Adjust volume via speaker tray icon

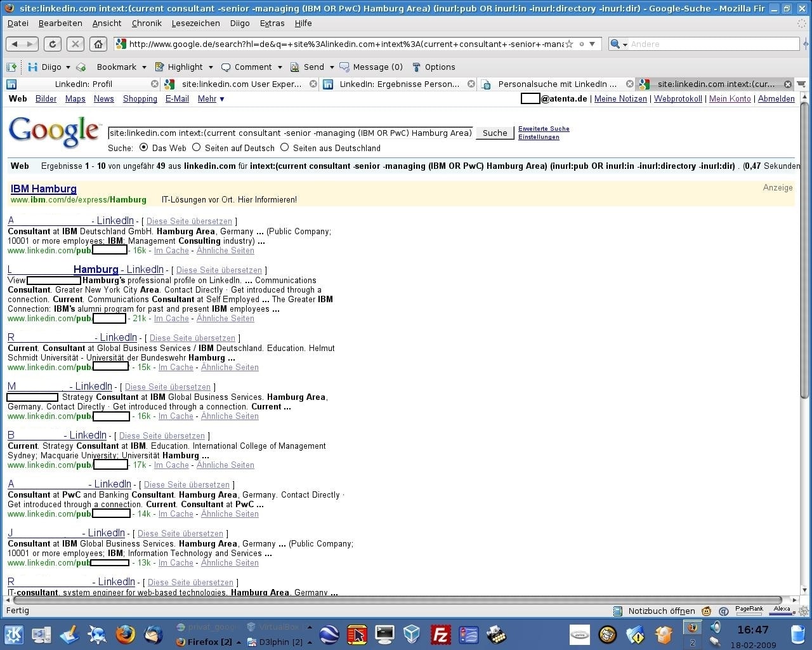716,627
